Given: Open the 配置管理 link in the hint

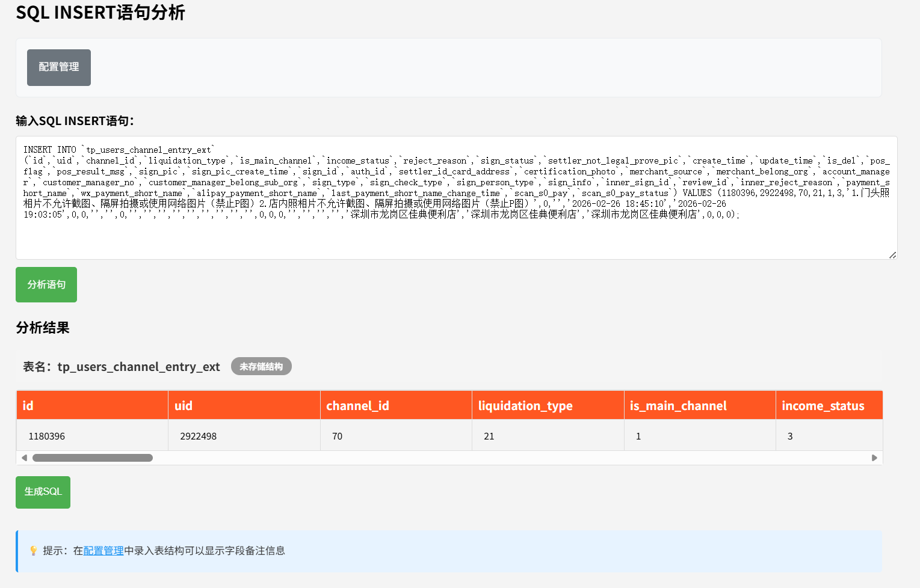Looking at the screenshot, I should point(103,551).
